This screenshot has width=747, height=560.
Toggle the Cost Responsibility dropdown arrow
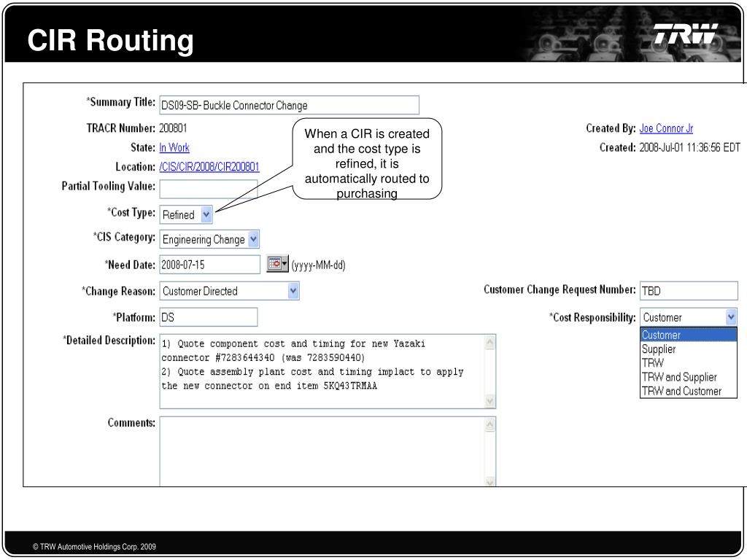(731, 317)
